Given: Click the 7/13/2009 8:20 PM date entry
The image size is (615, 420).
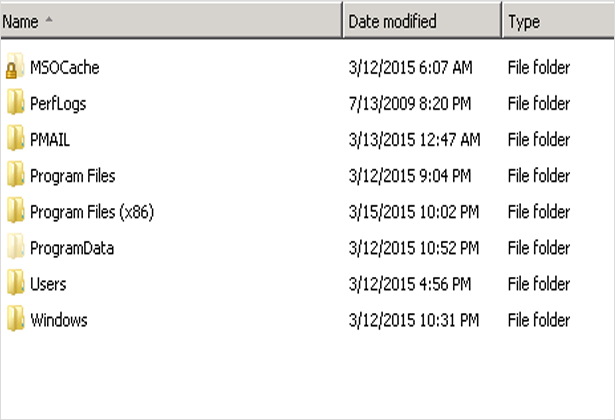Looking at the screenshot, I should click(410, 104).
